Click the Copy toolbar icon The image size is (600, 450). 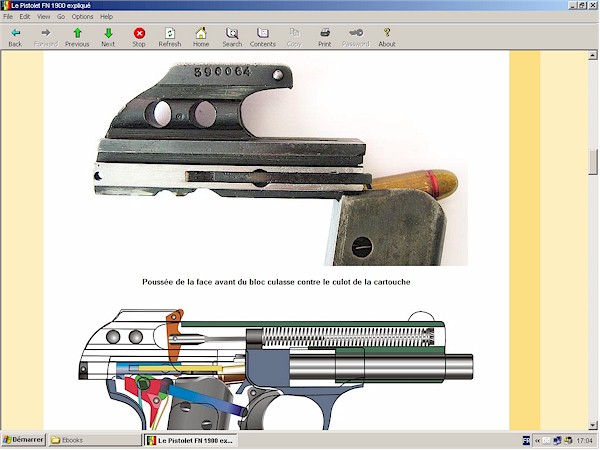pos(294,33)
